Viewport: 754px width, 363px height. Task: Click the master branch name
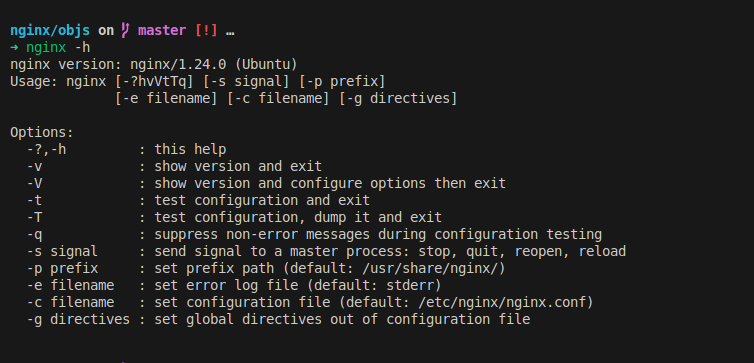[162, 31]
